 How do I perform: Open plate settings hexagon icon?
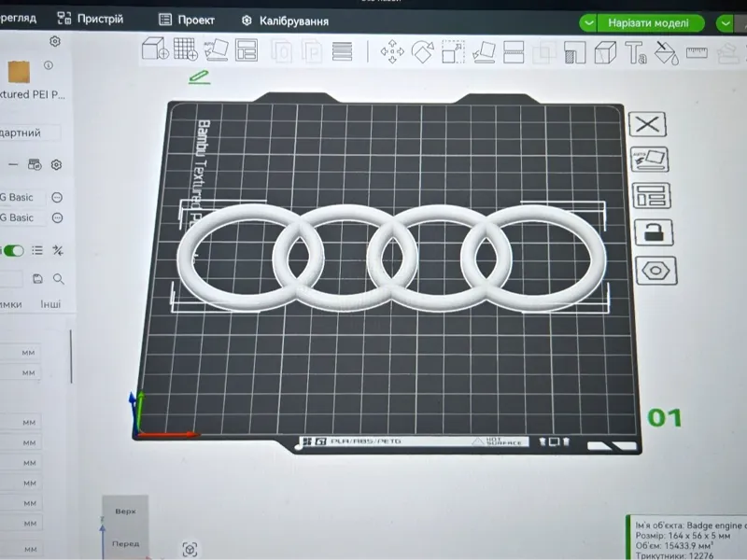tap(656, 271)
